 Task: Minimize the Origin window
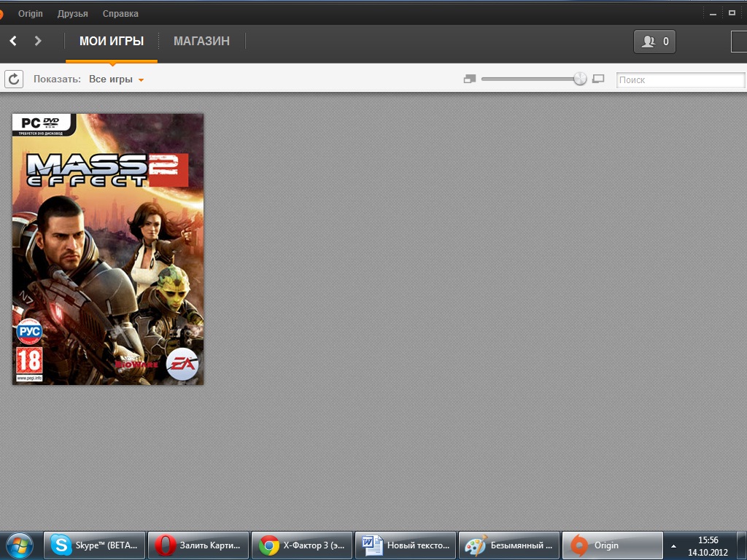pyautogui.click(x=713, y=13)
